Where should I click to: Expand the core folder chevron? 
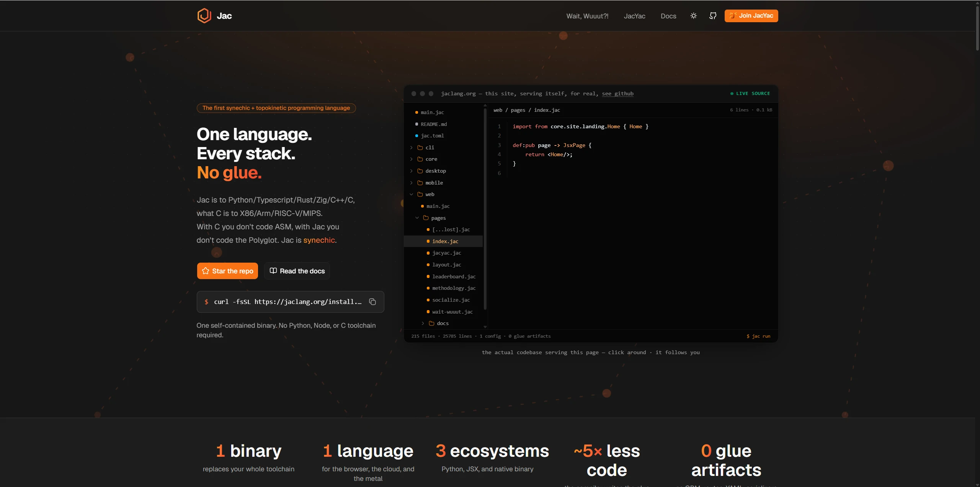pos(412,159)
